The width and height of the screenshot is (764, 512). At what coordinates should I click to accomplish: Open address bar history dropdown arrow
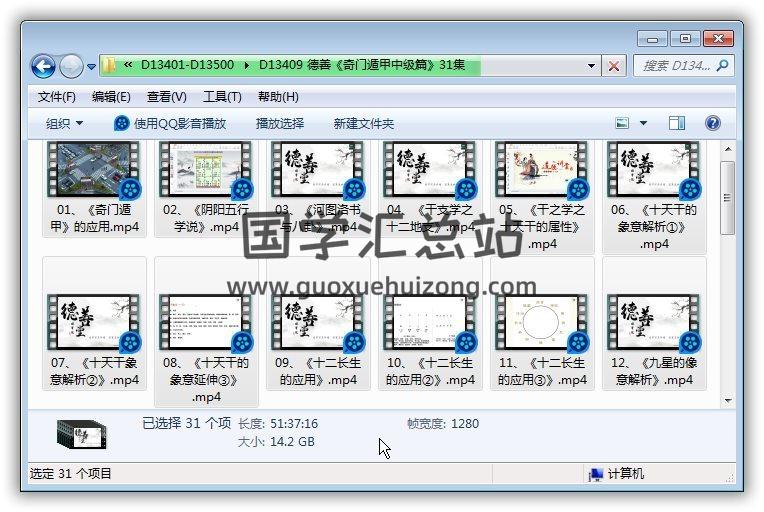[591, 66]
